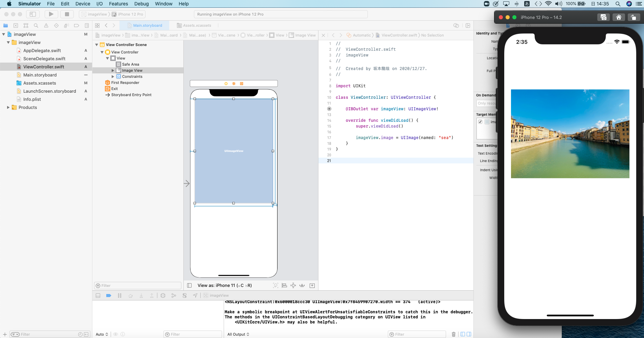
Task: Open the Debug menu in menu bar
Action: click(x=141, y=4)
